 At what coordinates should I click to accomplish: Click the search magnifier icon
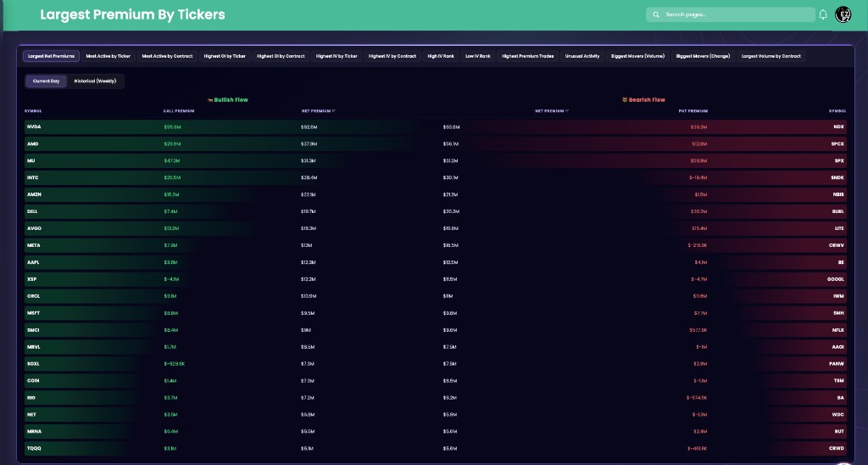tap(656, 14)
